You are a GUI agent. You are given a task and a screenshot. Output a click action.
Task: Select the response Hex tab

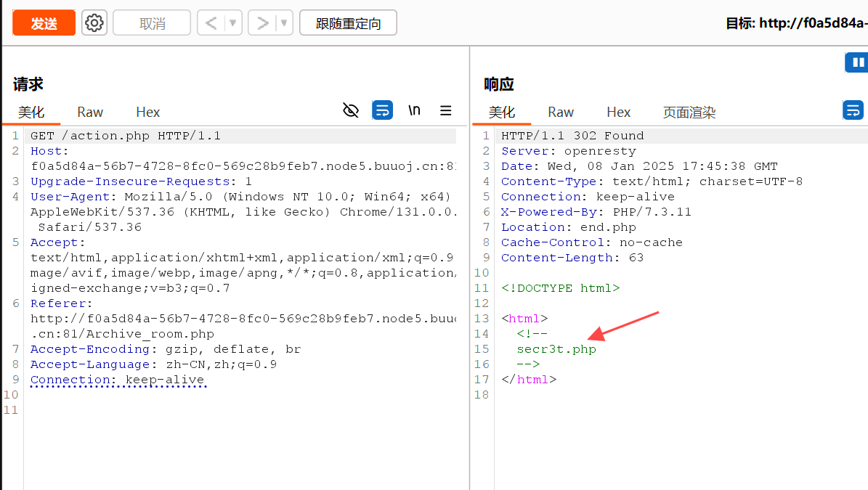pos(618,112)
